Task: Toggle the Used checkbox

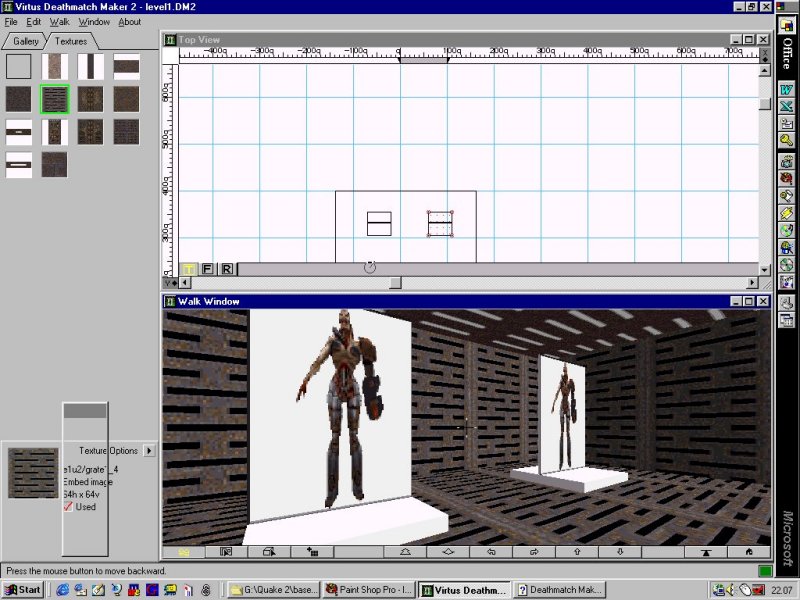Action: coord(68,507)
